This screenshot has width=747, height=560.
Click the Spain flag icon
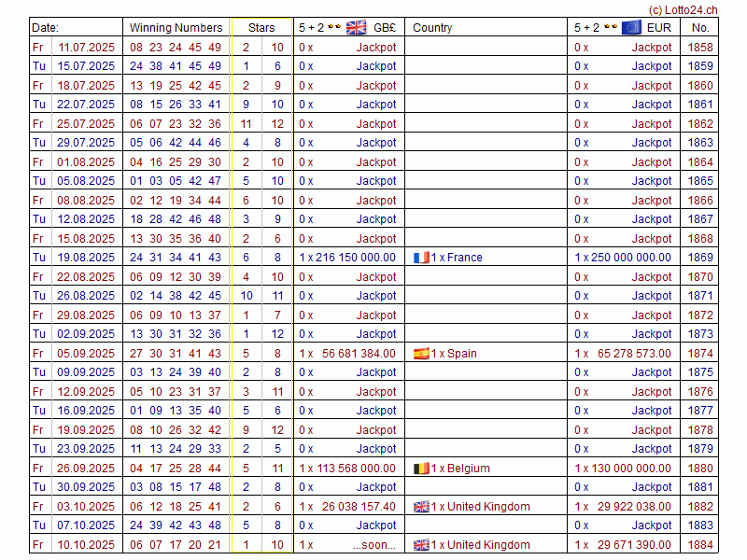[421, 354]
